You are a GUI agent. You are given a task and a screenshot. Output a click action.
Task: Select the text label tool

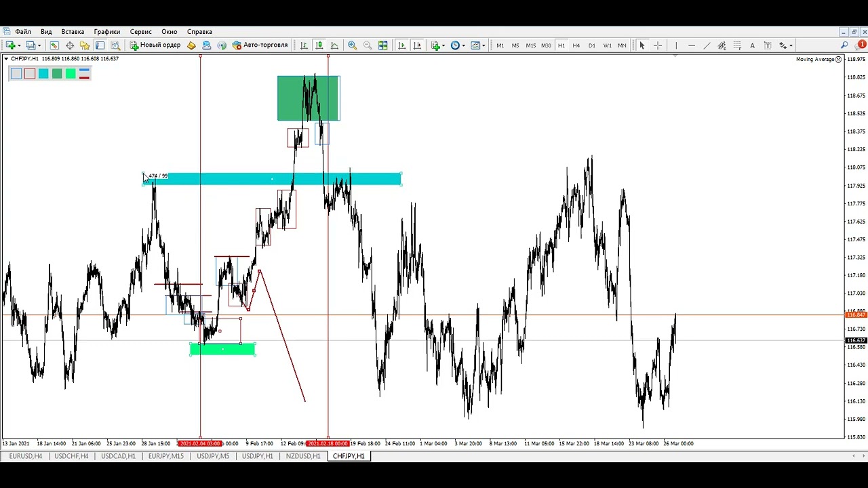click(768, 45)
